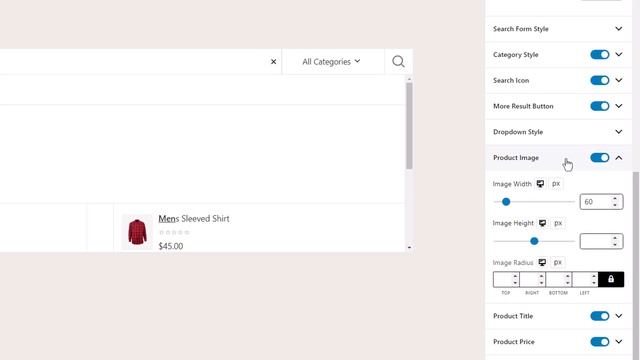Expand the Category Style chevron
Screen dimensions: 640x360
[x=619, y=54]
